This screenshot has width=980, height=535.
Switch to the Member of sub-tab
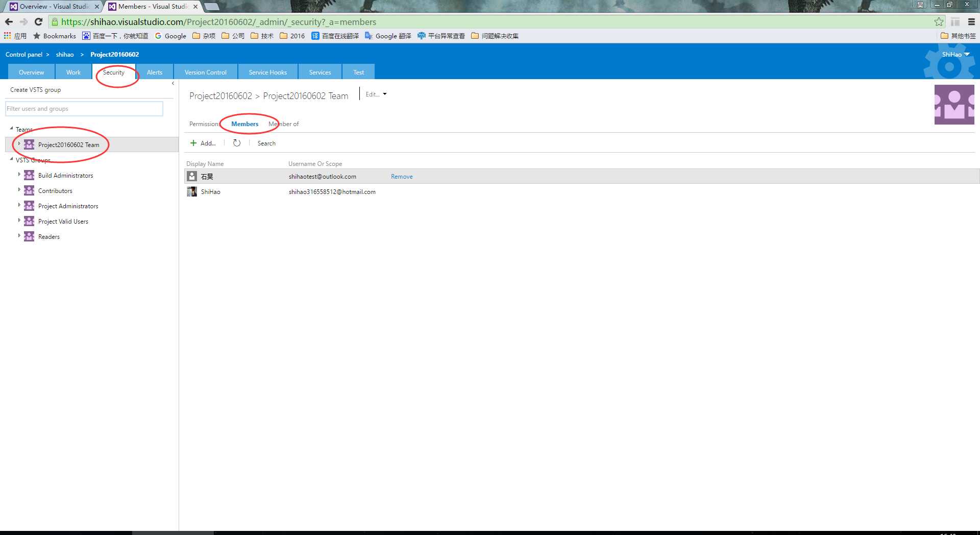[x=284, y=124]
